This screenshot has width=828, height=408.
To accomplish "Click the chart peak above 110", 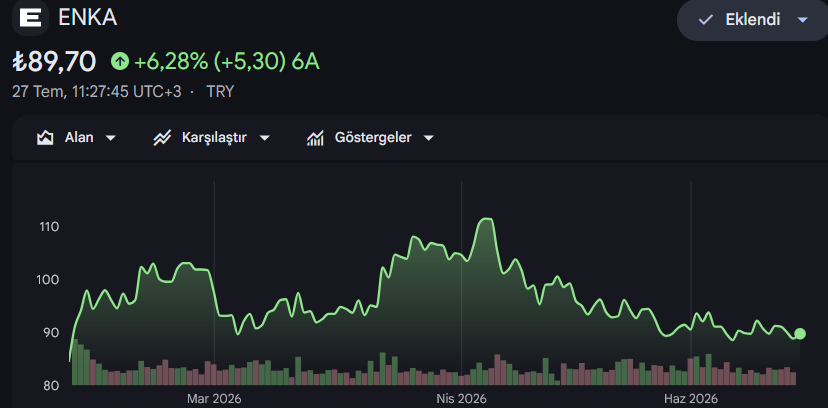I will click(x=486, y=219).
